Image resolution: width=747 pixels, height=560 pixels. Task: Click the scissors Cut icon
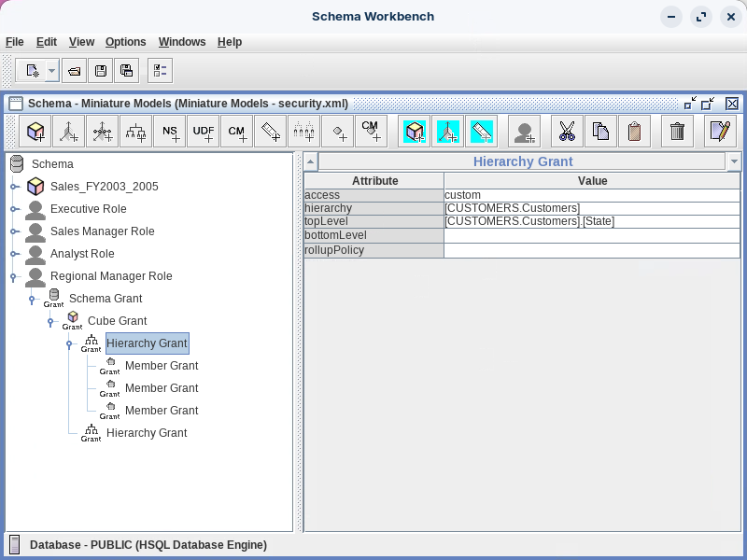pos(567,132)
